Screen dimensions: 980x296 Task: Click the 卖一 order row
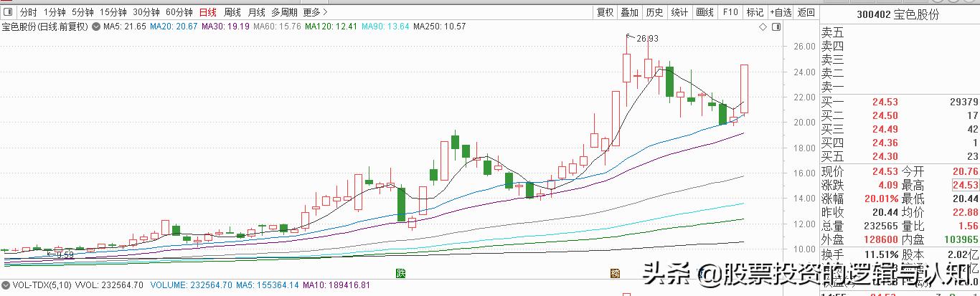tap(900, 87)
